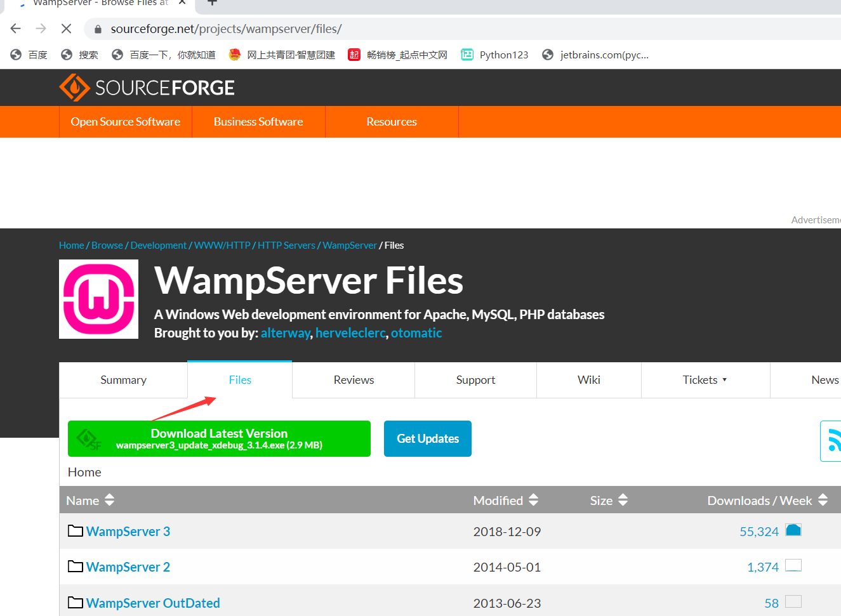Click the 55,324 downloads count
Screen dimensions: 841x616
click(759, 532)
